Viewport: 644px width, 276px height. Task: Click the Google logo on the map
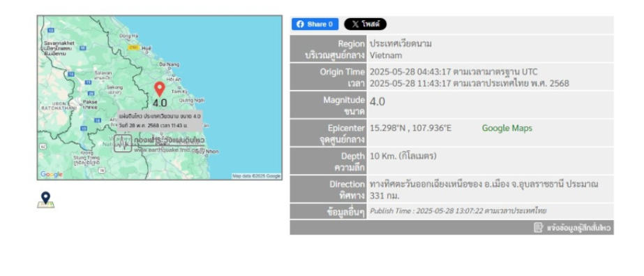[x=52, y=175]
